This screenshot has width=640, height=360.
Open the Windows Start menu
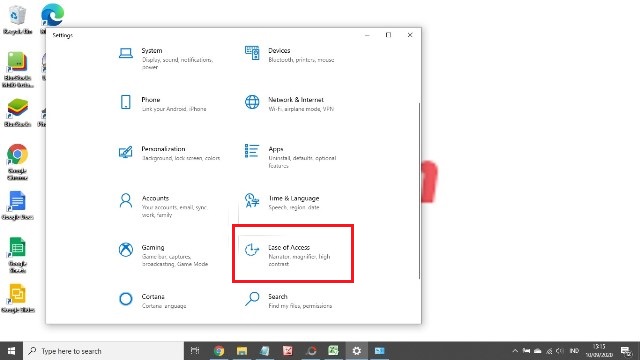point(11,351)
